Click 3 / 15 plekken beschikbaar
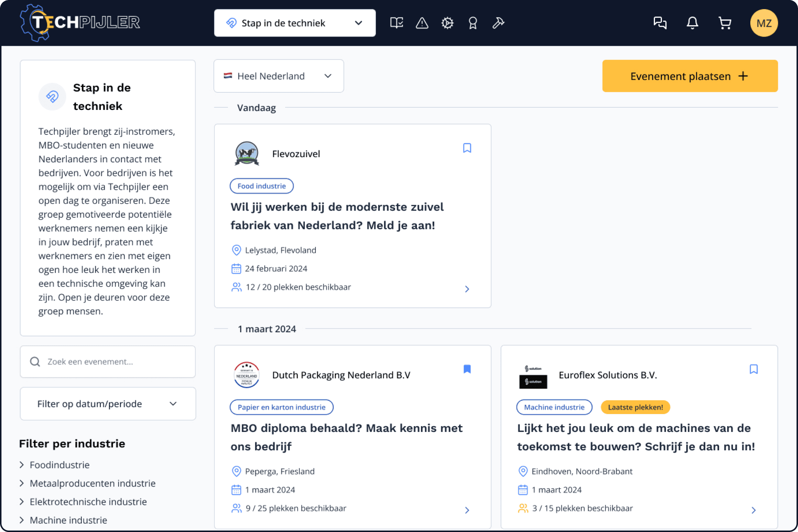Image resolution: width=798 pixels, height=532 pixels. 582,508
